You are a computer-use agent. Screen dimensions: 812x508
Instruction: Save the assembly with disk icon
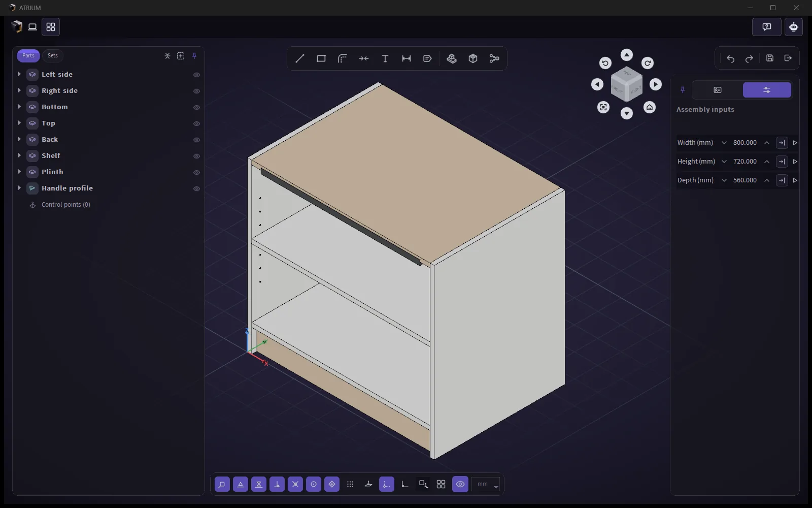pyautogui.click(x=770, y=58)
